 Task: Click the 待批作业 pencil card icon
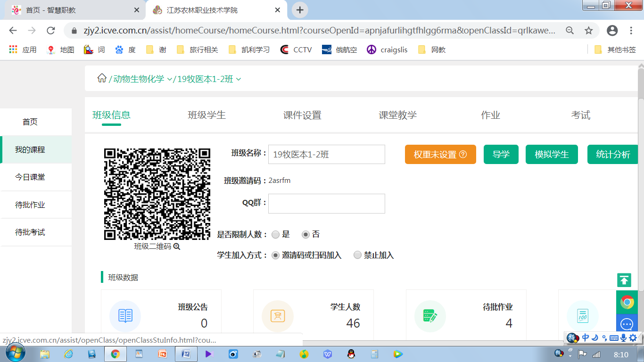pyautogui.click(x=430, y=316)
